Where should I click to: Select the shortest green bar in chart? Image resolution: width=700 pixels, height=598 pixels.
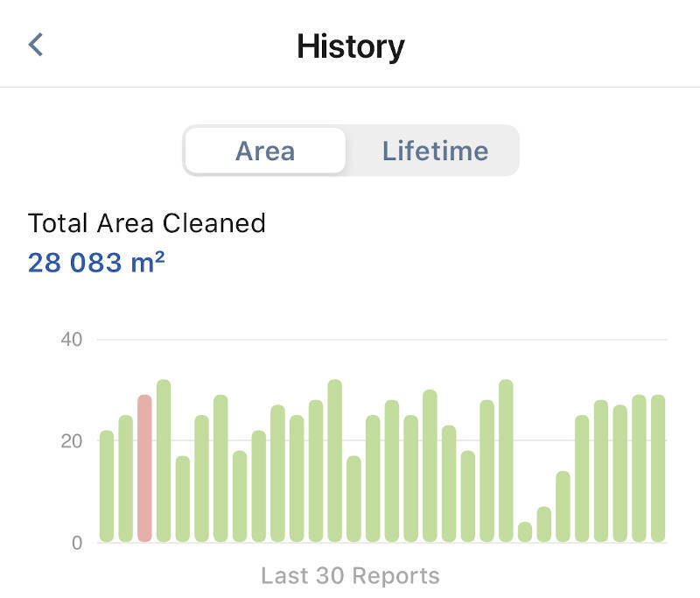pyautogui.click(x=525, y=532)
